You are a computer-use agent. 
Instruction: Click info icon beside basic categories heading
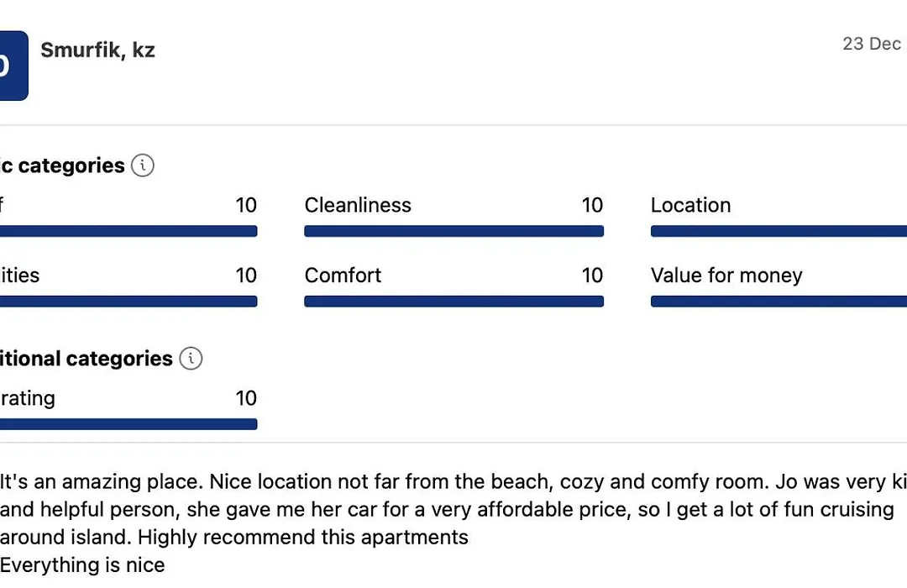[142, 165]
